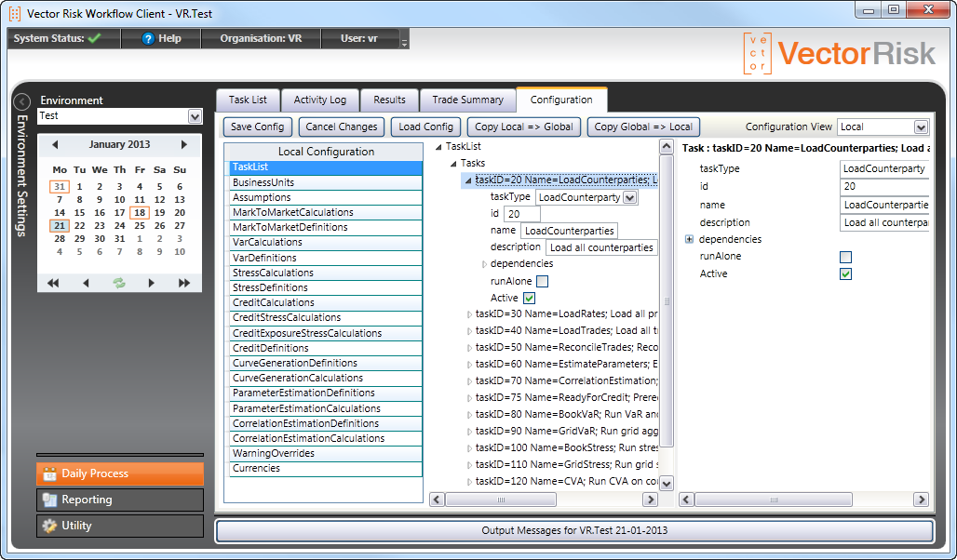Image resolution: width=957 pixels, height=560 pixels.
Task: Switch to the Task List tab
Action: (x=248, y=100)
